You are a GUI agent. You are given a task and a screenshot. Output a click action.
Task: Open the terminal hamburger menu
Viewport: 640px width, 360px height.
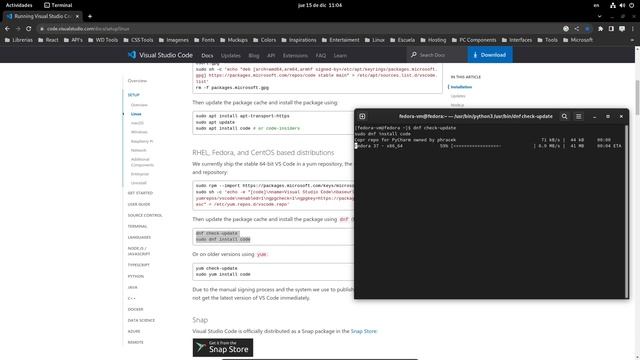(578, 116)
